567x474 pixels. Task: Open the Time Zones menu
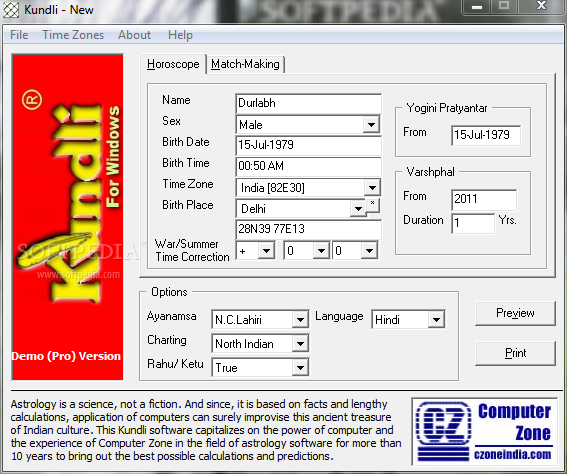[x=73, y=35]
